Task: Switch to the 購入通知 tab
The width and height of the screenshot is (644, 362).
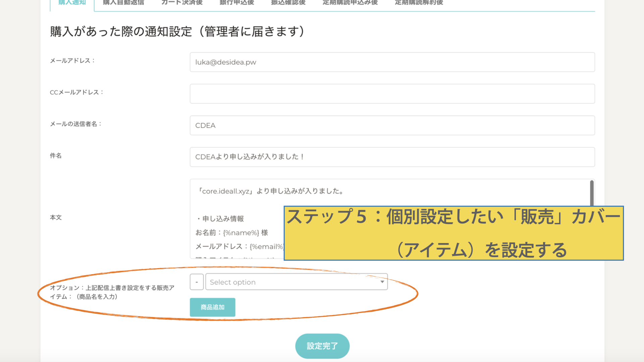Action: pyautogui.click(x=72, y=3)
